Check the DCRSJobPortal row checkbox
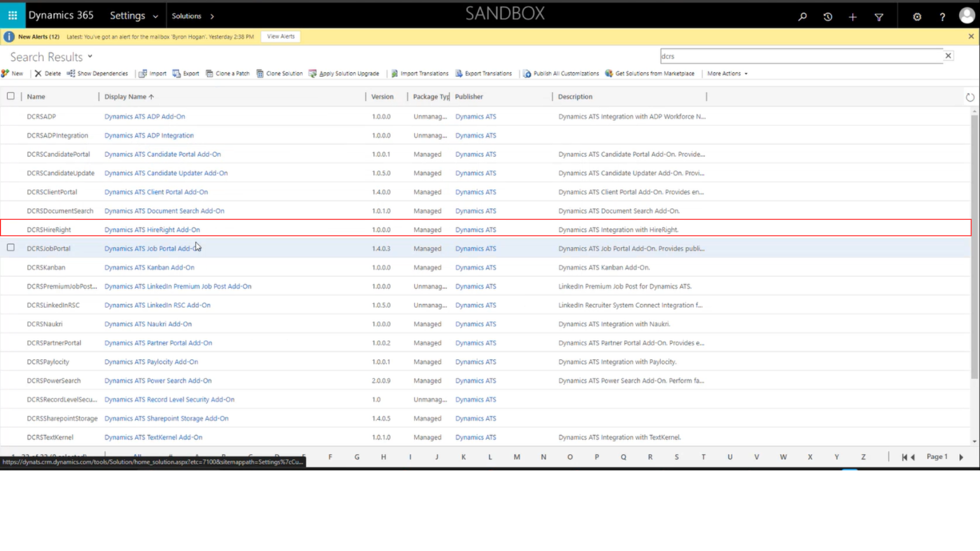This screenshot has height=551, width=980. (11, 247)
